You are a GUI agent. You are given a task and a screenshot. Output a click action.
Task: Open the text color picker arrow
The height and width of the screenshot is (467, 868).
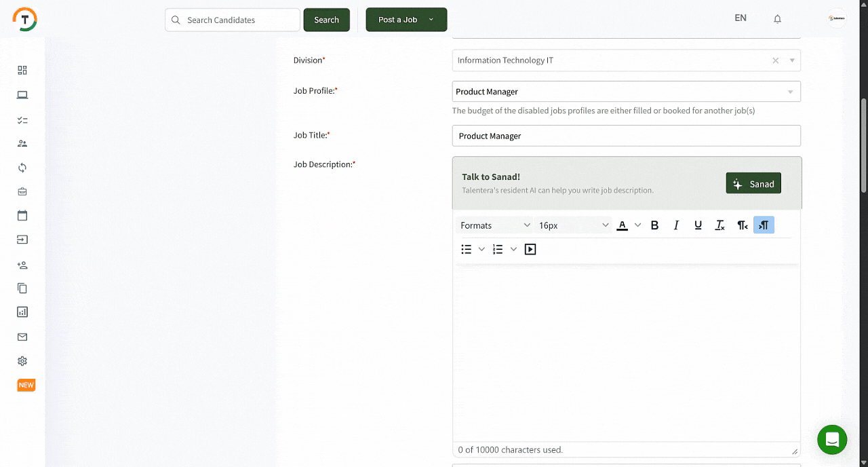coord(637,225)
